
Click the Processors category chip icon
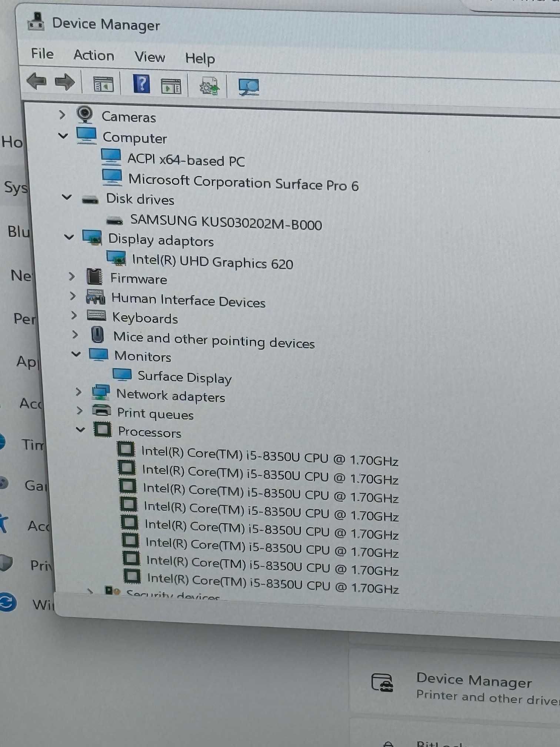[103, 430]
